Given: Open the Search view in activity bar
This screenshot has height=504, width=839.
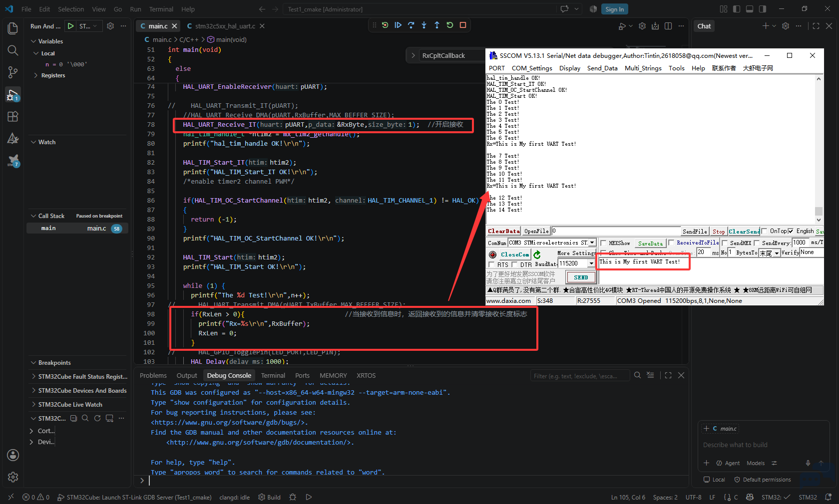Looking at the screenshot, I should [x=13, y=50].
